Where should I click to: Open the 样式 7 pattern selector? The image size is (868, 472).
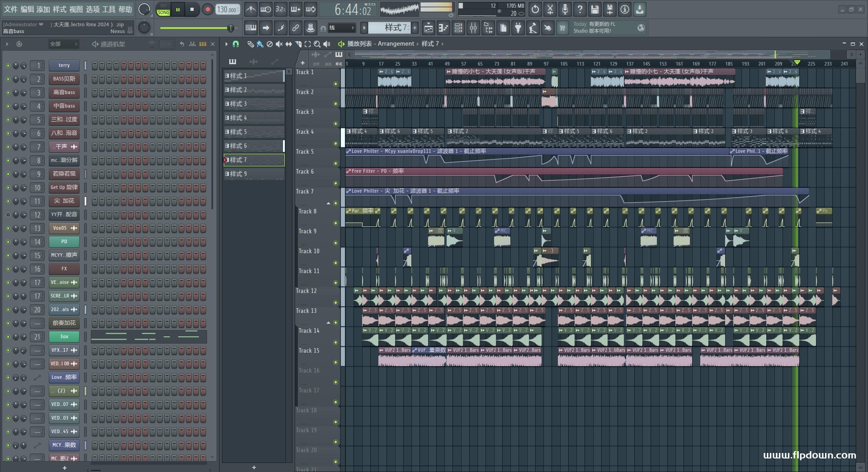click(389, 28)
